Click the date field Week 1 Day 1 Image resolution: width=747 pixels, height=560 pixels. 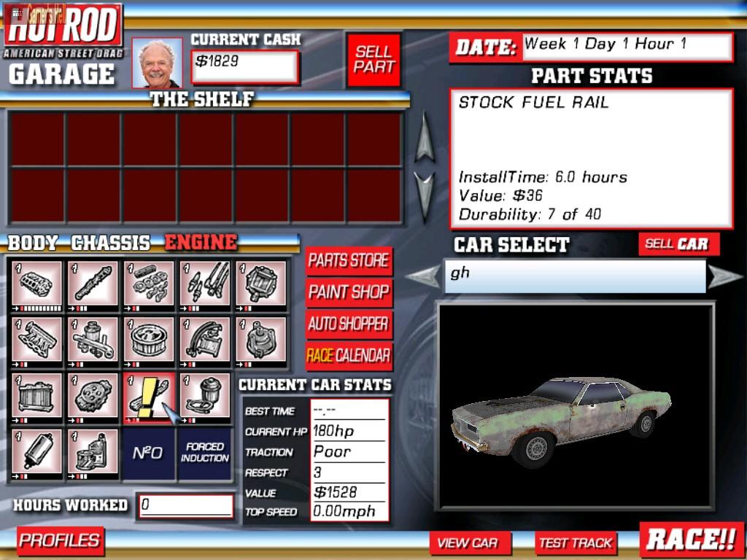[x=627, y=47]
